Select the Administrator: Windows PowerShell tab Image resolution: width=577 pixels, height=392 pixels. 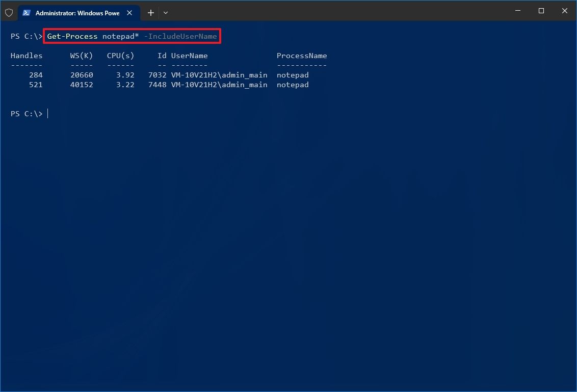pyautogui.click(x=76, y=13)
